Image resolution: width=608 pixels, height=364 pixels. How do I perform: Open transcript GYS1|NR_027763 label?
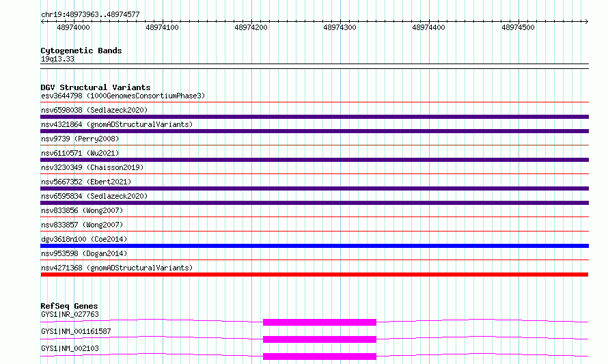tap(70, 314)
